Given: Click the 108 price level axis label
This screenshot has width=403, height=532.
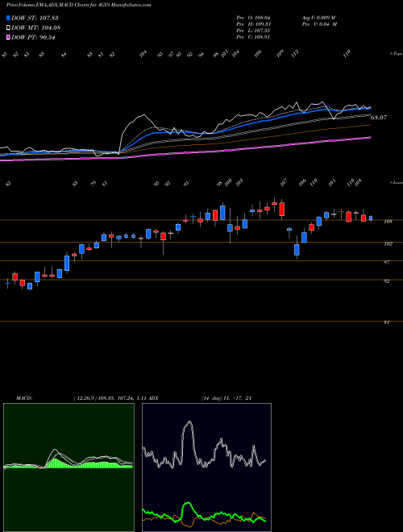Looking at the screenshot, I should pos(388,222).
